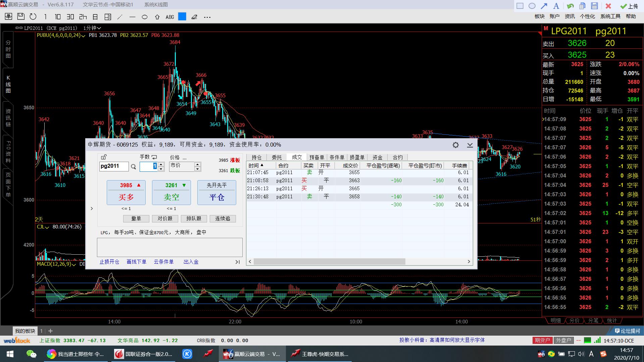
Task: Copy screenshot using the copy icon
Action: [x=582, y=6]
